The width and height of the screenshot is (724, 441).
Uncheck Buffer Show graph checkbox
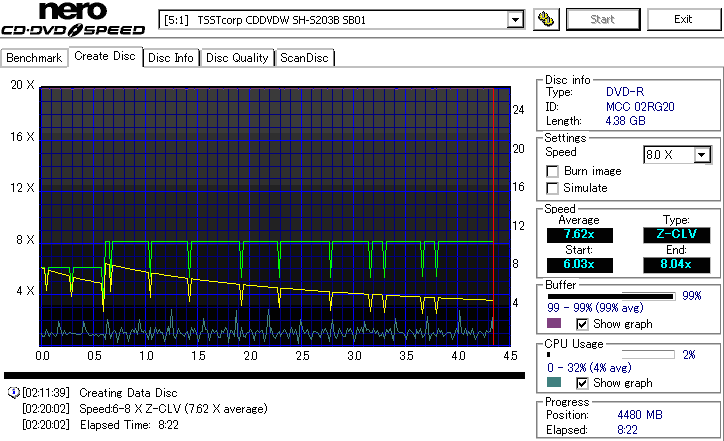[x=583, y=324]
